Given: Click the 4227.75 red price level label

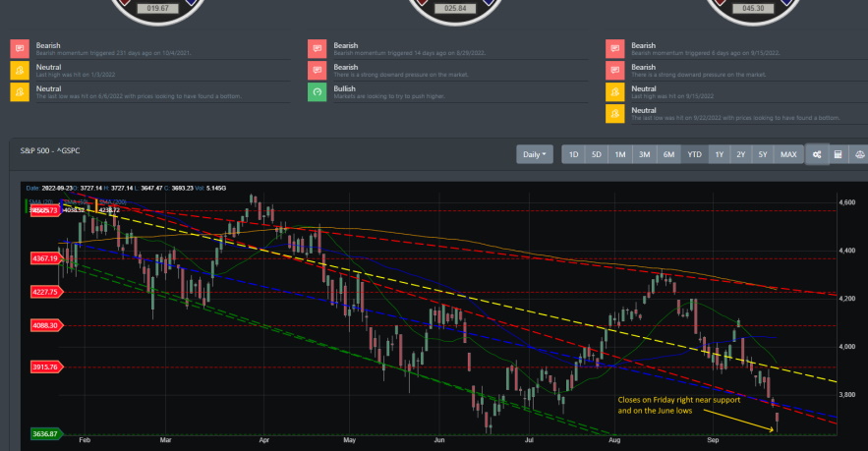Looking at the screenshot, I should pos(46,292).
